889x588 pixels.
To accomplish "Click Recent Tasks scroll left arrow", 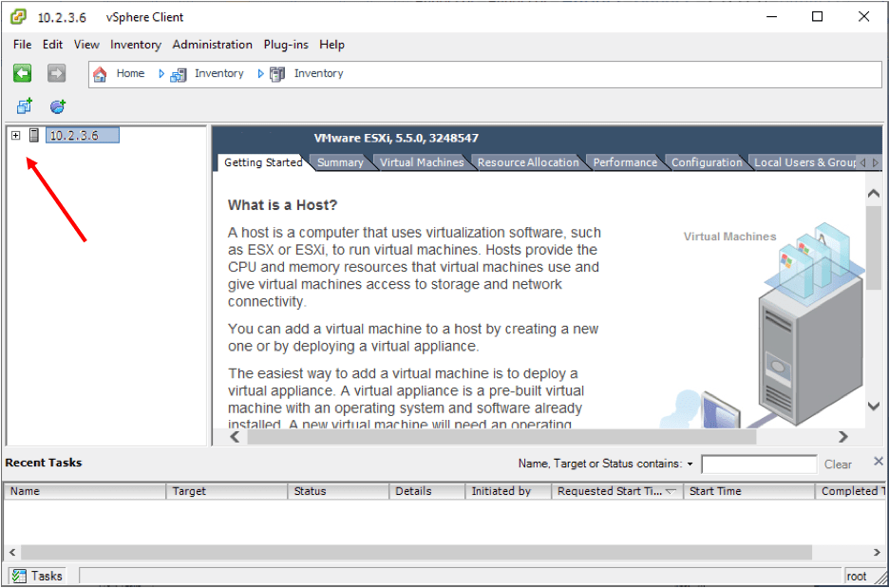I will click(x=12, y=552).
